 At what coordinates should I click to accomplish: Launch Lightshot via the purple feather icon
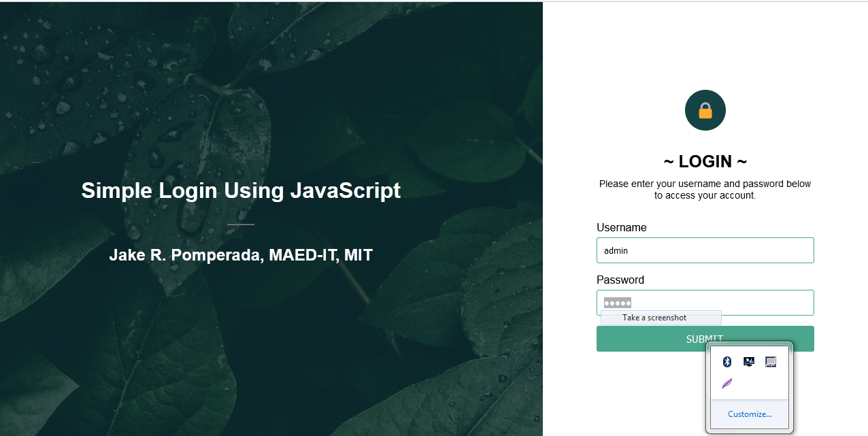click(727, 383)
